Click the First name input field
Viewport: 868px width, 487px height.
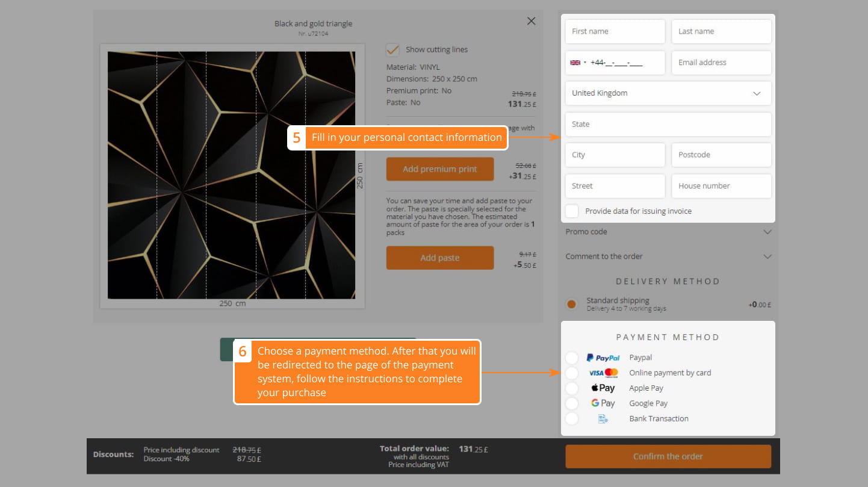[615, 31]
